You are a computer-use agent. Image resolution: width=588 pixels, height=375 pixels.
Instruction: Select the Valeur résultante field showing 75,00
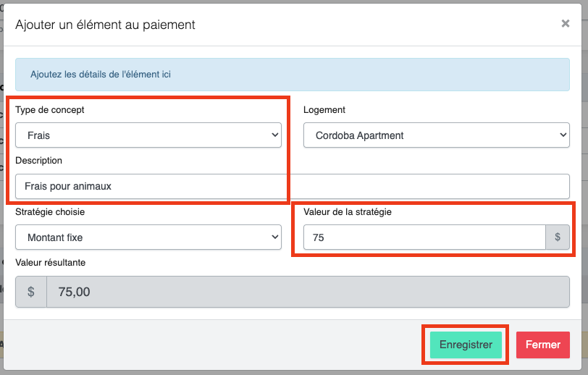tap(307, 292)
